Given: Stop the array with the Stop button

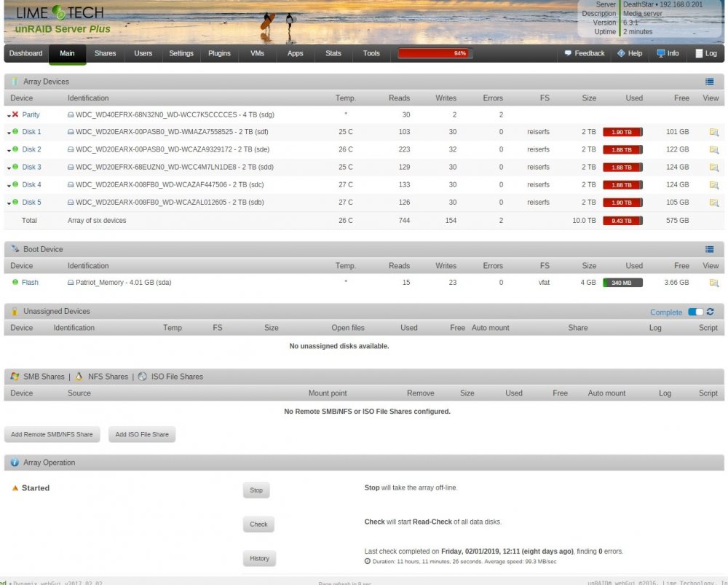Looking at the screenshot, I should tap(256, 490).
